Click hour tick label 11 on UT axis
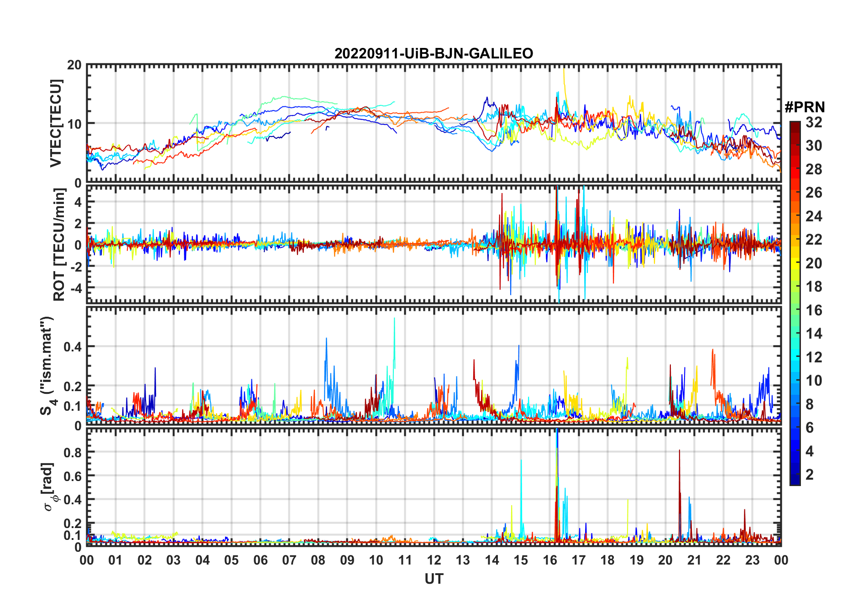Image resolution: width=868 pixels, height=607 pixels. 405,560
